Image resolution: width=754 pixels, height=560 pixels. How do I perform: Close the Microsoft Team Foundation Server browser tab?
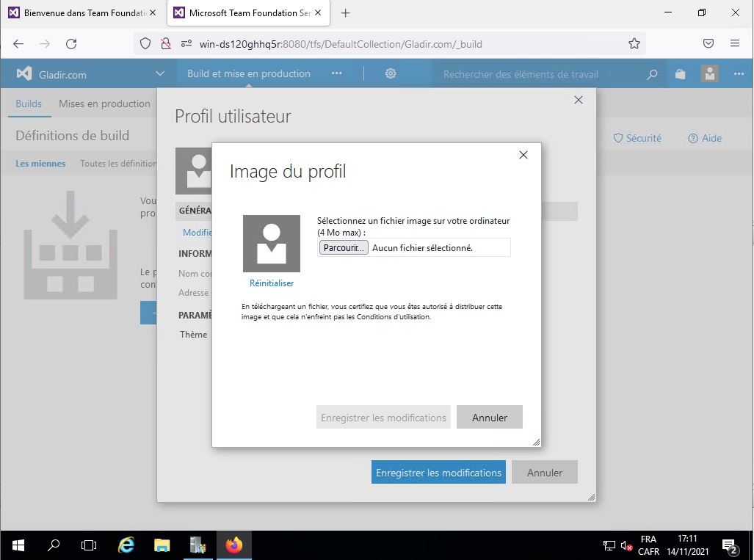(x=318, y=13)
